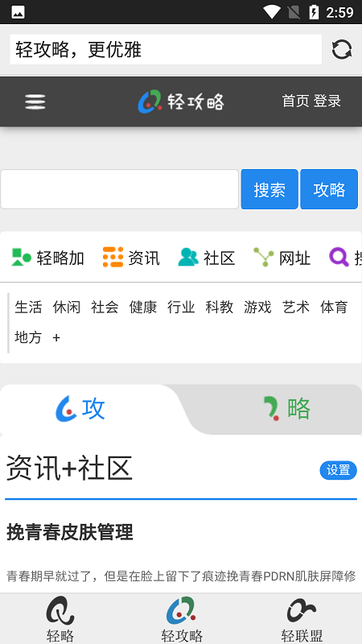Click the 设置 pill button
The image size is (362, 644).
point(338,470)
